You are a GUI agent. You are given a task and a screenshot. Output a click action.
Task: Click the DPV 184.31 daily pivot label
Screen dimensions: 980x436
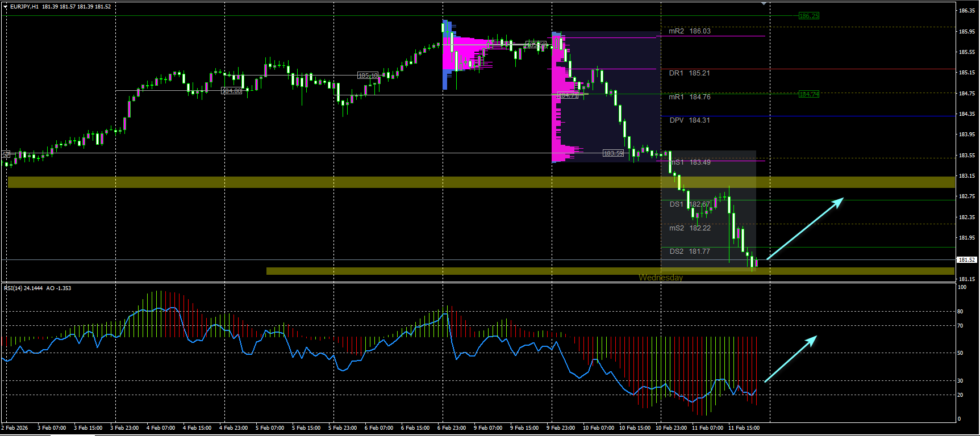point(690,120)
